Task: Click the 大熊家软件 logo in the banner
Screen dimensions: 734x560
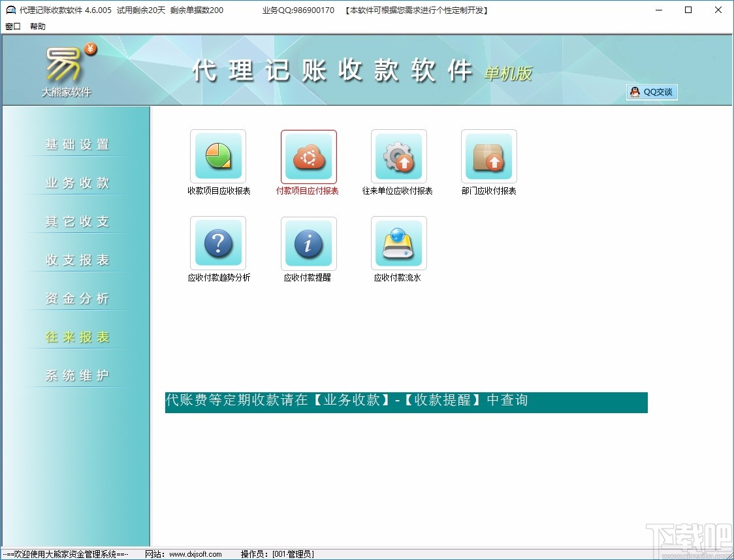Action: click(x=69, y=70)
